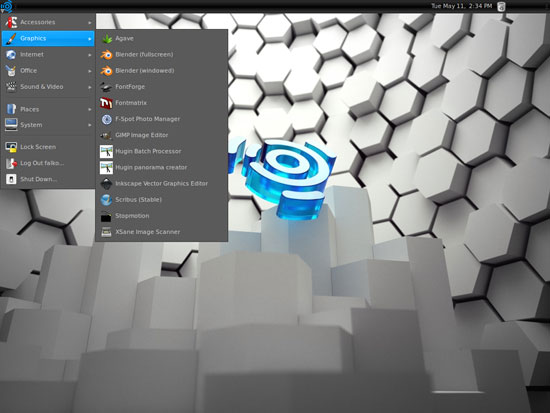Expand the Accessories submenu arrow
Viewport: 550px width, 413px height.
pyautogui.click(x=90, y=22)
